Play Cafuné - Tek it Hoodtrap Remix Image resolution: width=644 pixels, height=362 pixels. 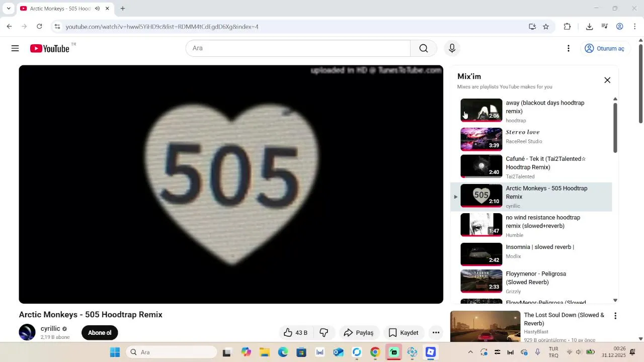[x=531, y=167]
